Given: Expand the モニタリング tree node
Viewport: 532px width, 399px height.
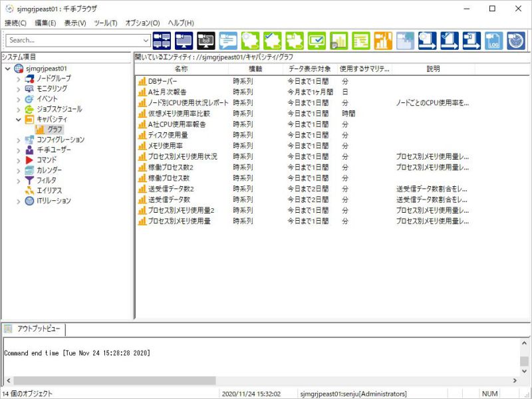Looking at the screenshot, I should coord(19,89).
